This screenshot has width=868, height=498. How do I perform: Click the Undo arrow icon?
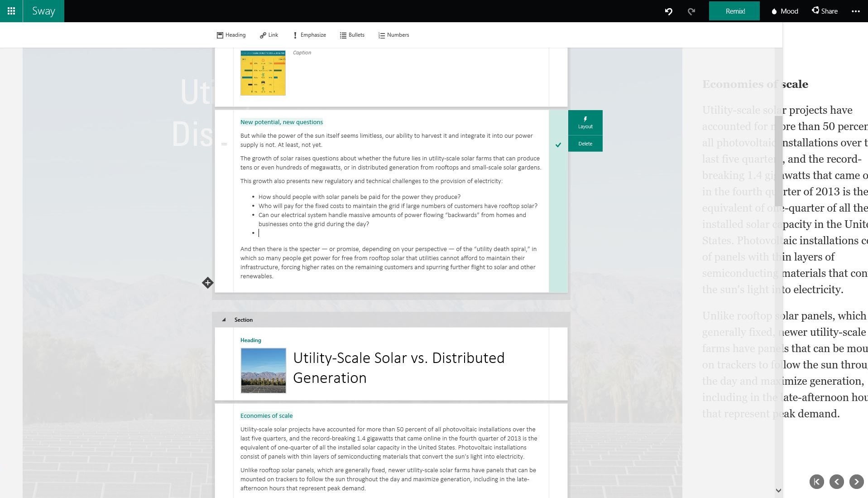(x=668, y=11)
